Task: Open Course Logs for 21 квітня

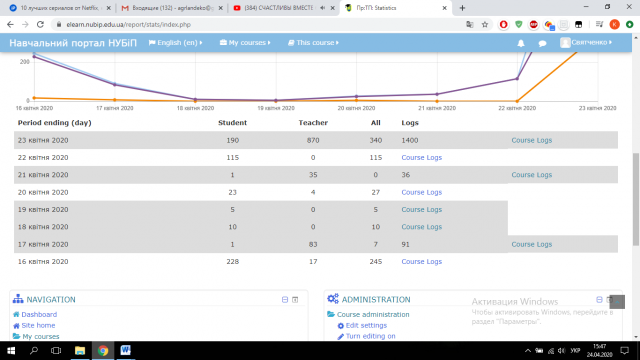Action: tap(531, 175)
